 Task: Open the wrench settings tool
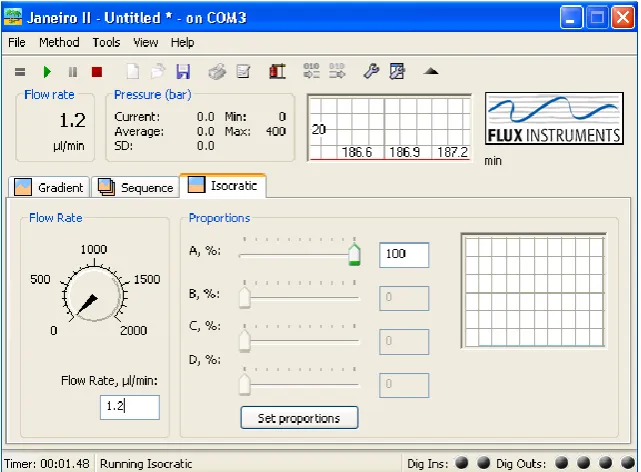click(x=371, y=71)
